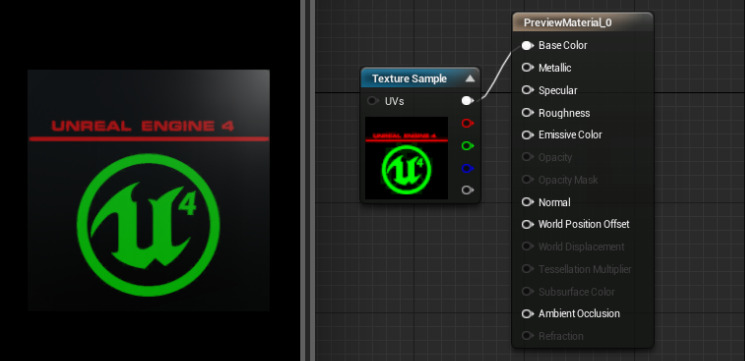The image size is (745, 361).
Task: Click the gray alpha output pin
Action: pos(468,190)
